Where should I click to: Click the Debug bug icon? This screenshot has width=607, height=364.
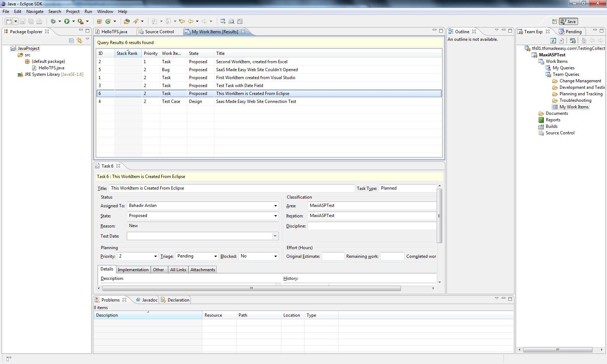(53, 21)
